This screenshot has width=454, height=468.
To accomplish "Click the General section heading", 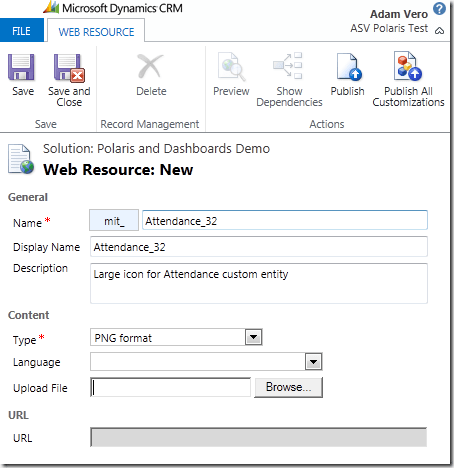I will (28, 197).
